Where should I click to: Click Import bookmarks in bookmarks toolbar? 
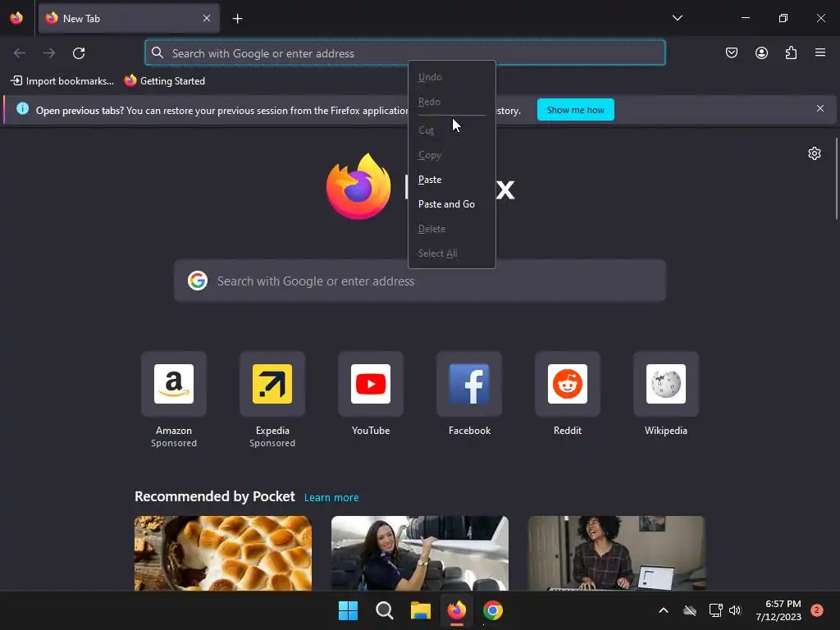coord(62,81)
